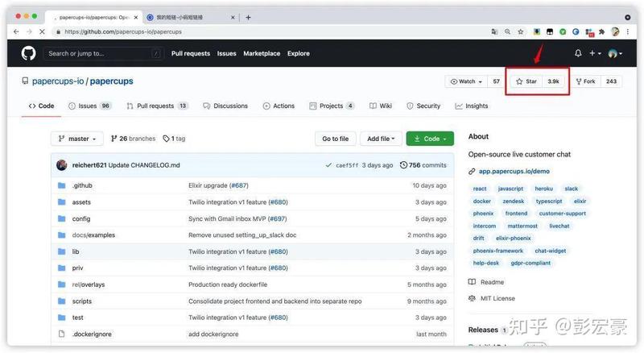The width and height of the screenshot is (644, 353).
Task: Switch to the second browser tab
Action: coord(191,17)
